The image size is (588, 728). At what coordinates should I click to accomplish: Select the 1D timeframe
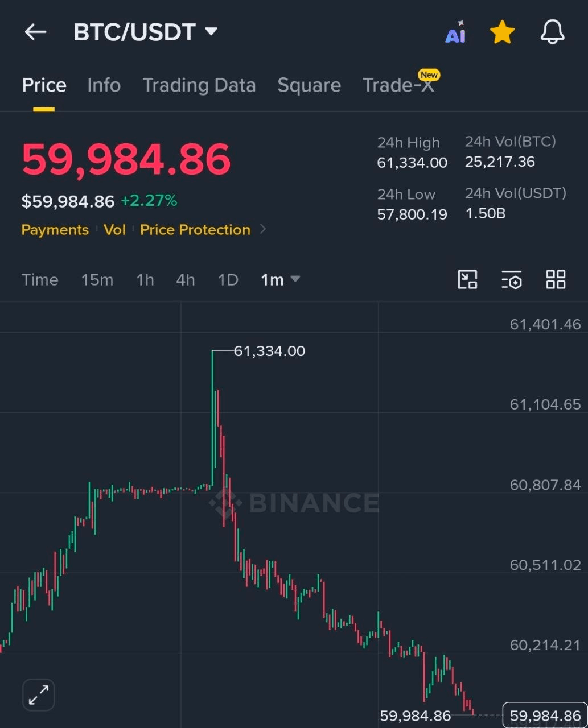[228, 280]
